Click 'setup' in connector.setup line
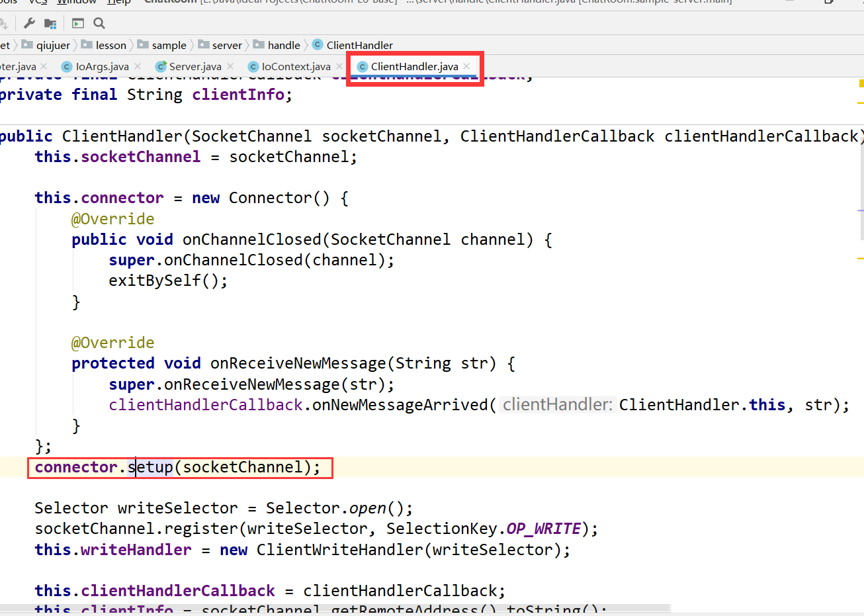 tap(150, 467)
